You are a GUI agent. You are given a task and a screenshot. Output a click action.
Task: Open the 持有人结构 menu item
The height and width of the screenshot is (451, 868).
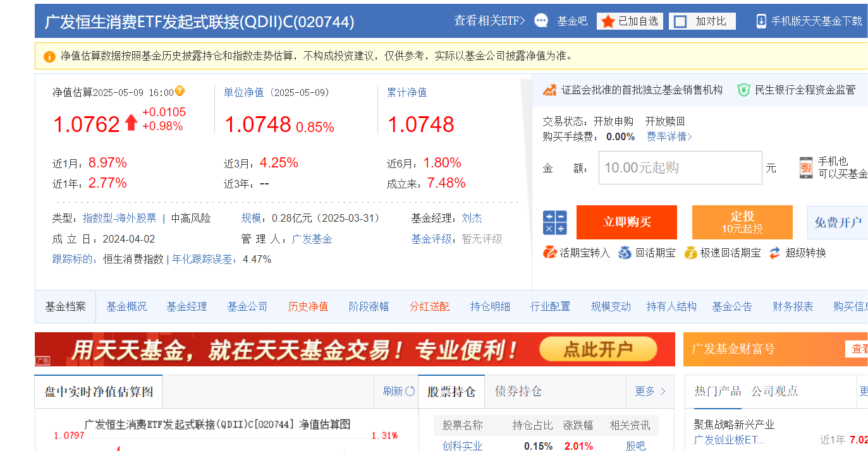pos(671,307)
